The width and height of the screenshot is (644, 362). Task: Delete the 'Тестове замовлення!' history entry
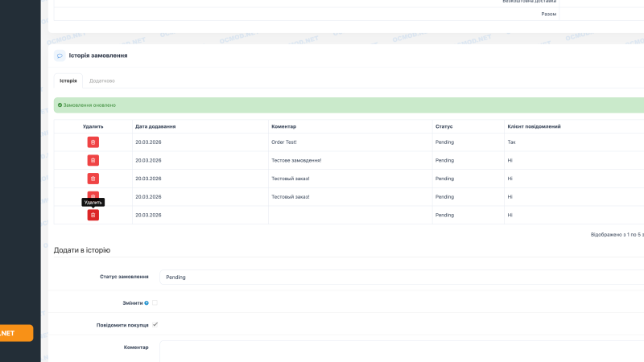click(x=93, y=160)
